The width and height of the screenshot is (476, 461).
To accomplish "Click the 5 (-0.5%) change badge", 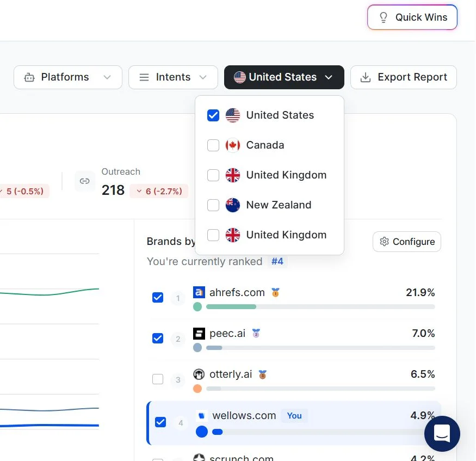I will [x=24, y=192].
